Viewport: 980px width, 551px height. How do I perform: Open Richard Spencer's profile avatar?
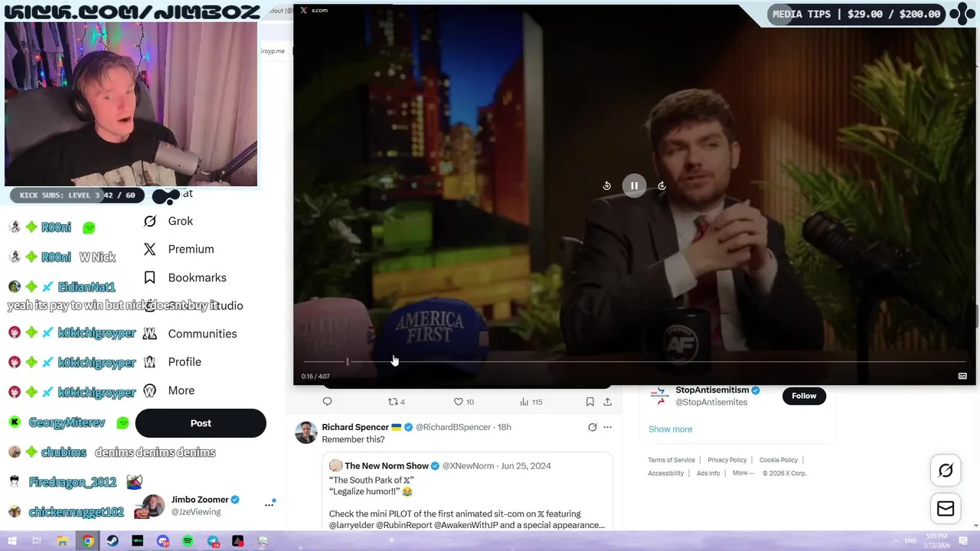click(x=306, y=432)
